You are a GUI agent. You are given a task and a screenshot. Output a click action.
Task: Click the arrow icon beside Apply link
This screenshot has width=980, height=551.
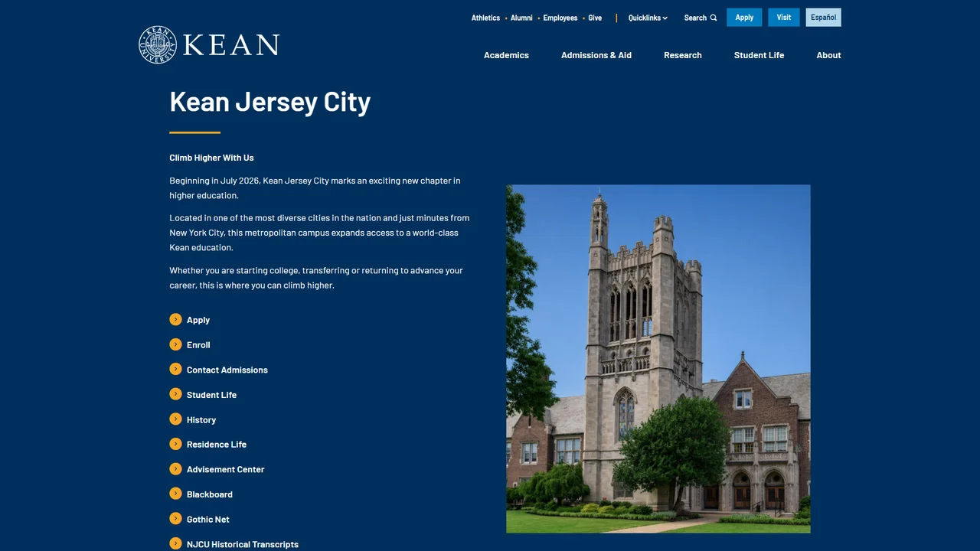(175, 319)
